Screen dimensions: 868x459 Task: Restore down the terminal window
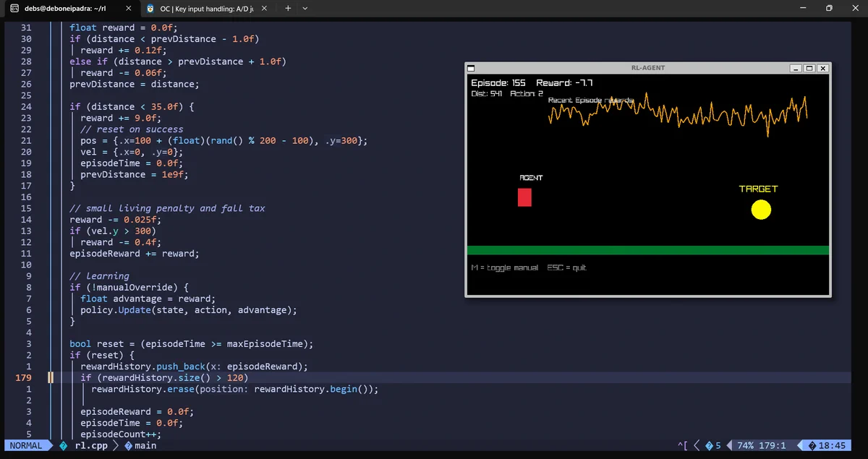(x=829, y=9)
